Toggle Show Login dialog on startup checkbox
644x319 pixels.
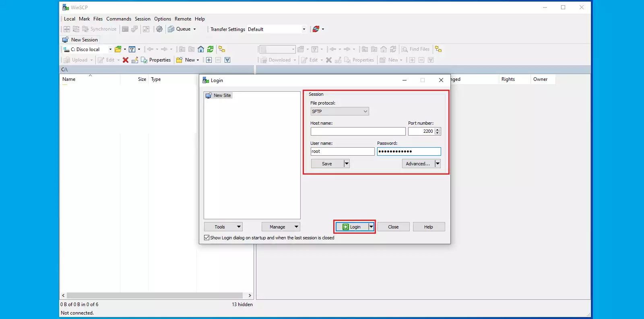[207, 238]
